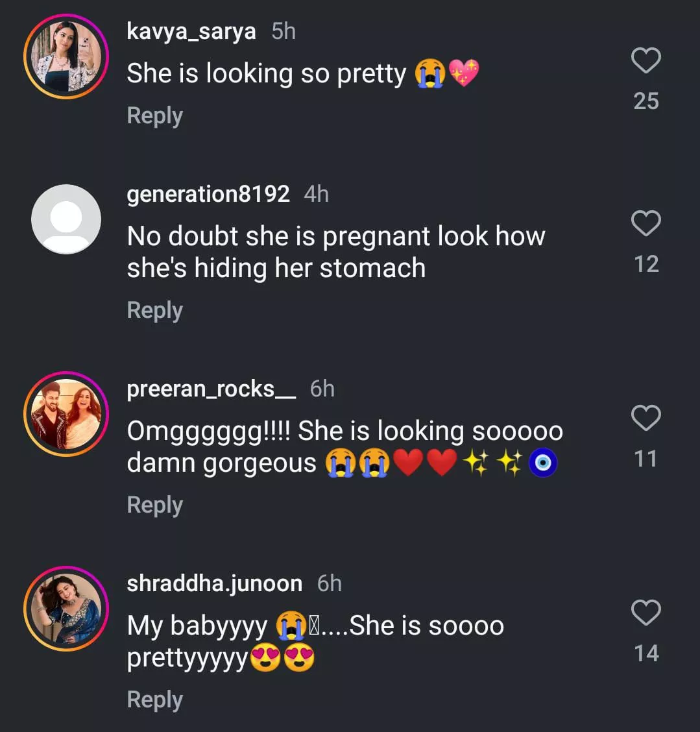Like kavya_sarya's comment with heart icon
700x732 pixels.
click(646, 61)
